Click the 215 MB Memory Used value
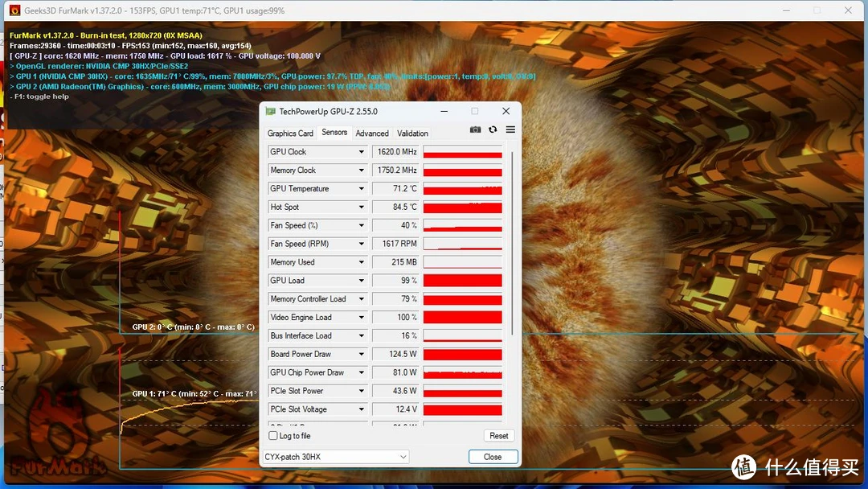 click(x=395, y=262)
